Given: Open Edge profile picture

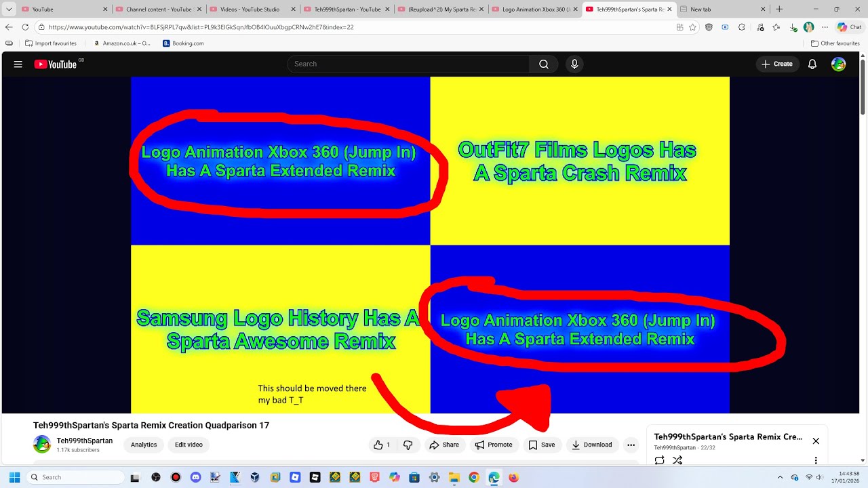Looking at the screenshot, I should 808,27.
